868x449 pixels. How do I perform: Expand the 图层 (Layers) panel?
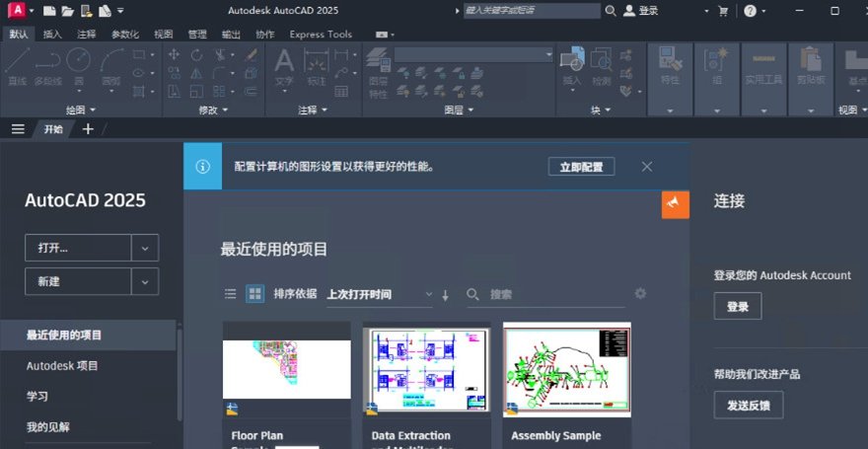[459, 111]
